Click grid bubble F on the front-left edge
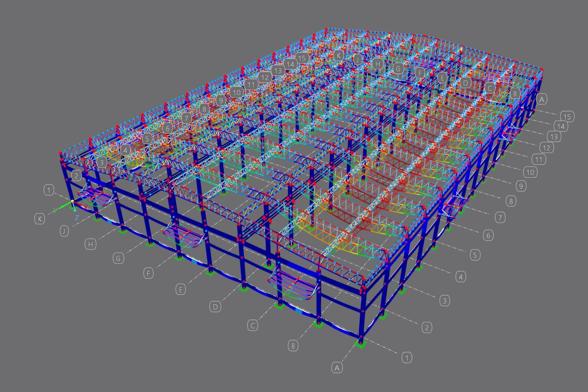Viewport: 588px width, 392px height. 148,273
